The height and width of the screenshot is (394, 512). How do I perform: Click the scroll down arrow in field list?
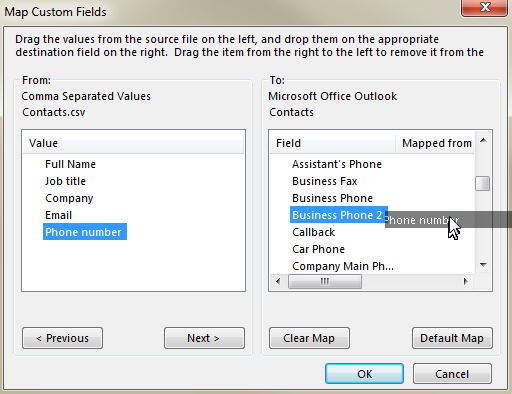[x=483, y=265]
